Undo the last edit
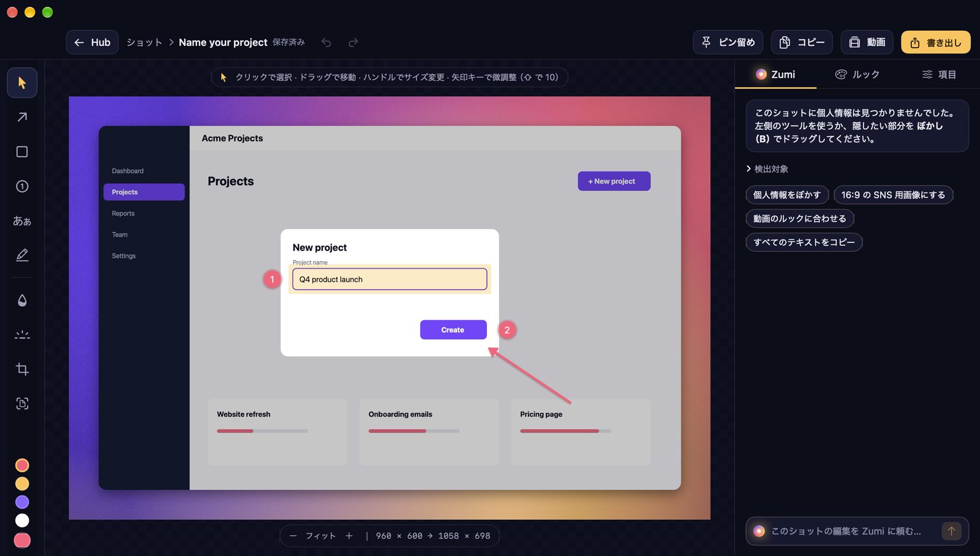The height and width of the screenshot is (556, 980). [326, 42]
